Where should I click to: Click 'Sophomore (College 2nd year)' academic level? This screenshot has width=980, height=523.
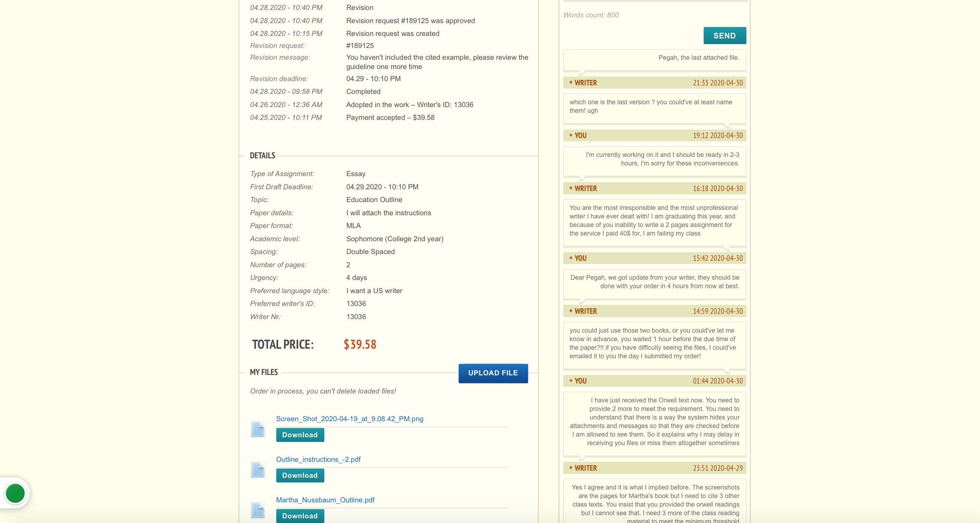[394, 239]
